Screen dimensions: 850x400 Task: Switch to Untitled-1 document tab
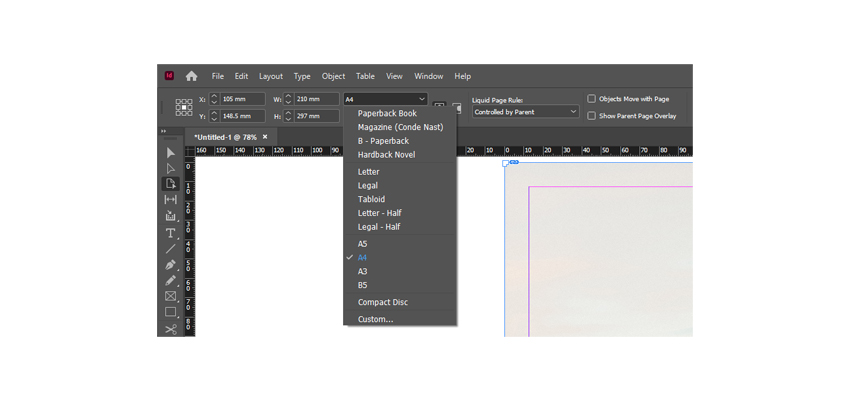[x=226, y=137]
